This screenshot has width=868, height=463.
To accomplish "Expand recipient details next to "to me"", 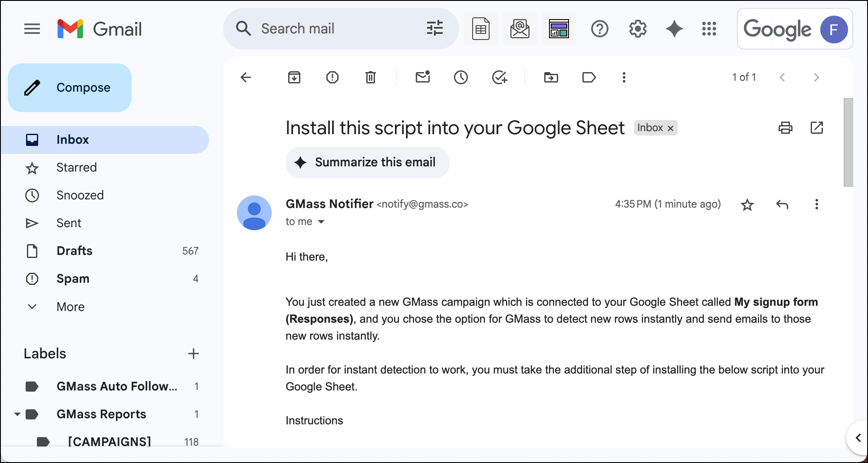I will 321,222.
